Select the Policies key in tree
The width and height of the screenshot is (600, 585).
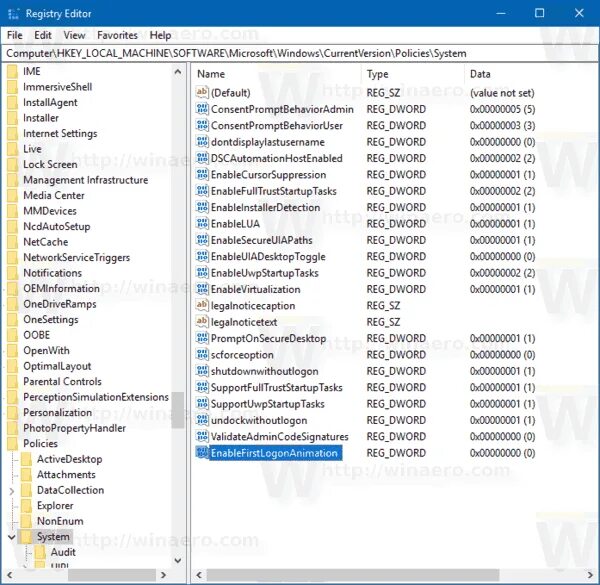pos(40,444)
